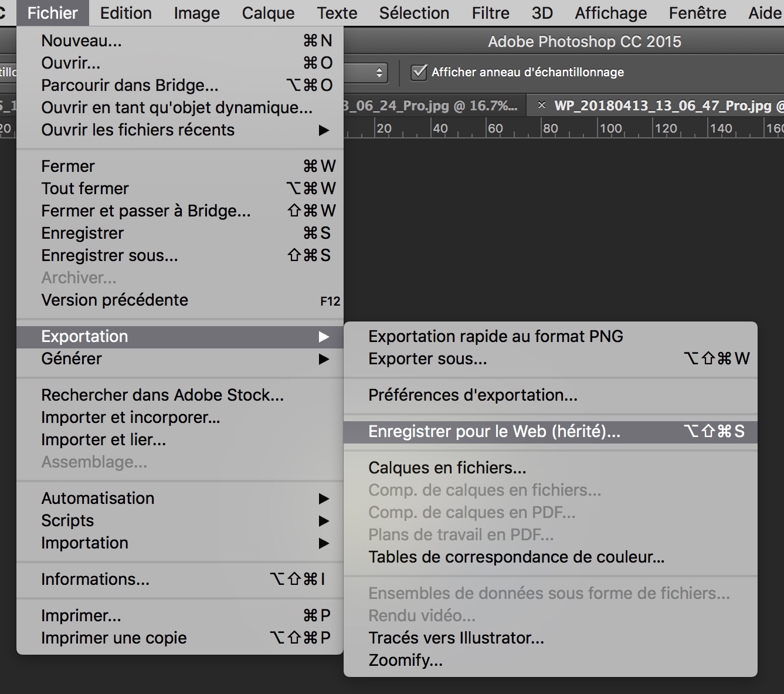Image resolution: width=784 pixels, height=694 pixels.
Task: Close the WP_20180413_13_06_47_Pro.jpg tab
Action: point(541,106)
